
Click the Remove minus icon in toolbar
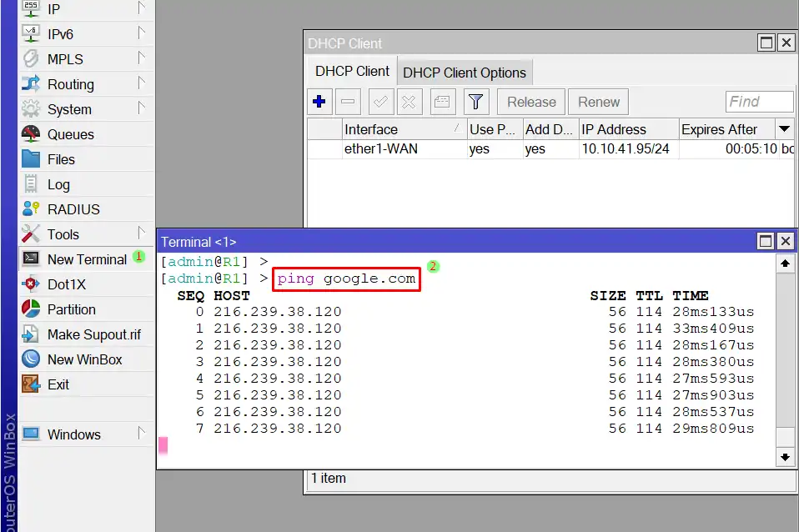[349, 102]
